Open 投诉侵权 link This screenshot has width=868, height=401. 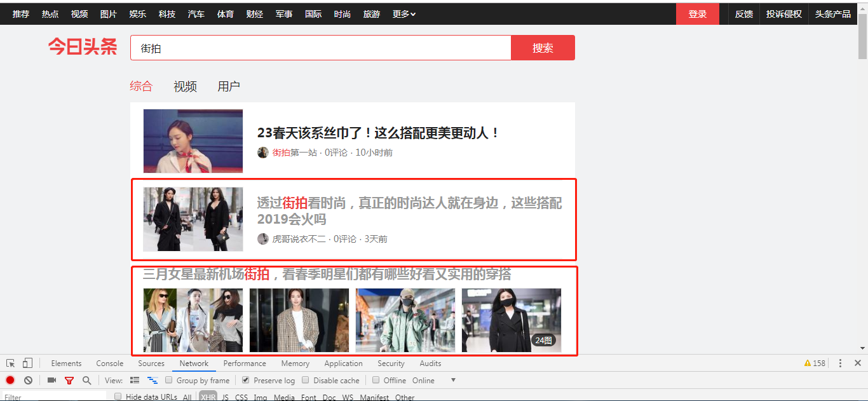[784, 14]
